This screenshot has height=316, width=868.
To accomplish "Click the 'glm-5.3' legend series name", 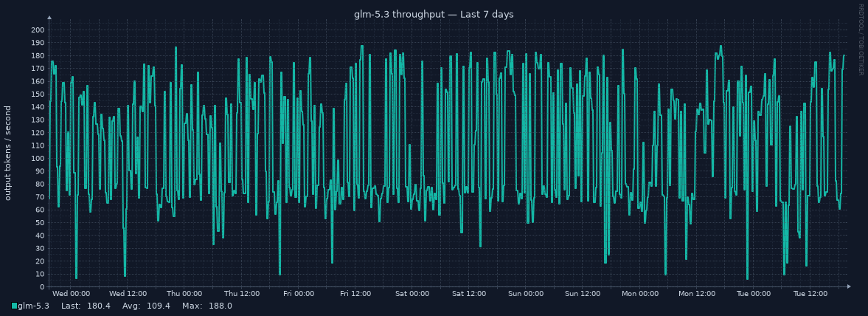I will coord(34,306).
